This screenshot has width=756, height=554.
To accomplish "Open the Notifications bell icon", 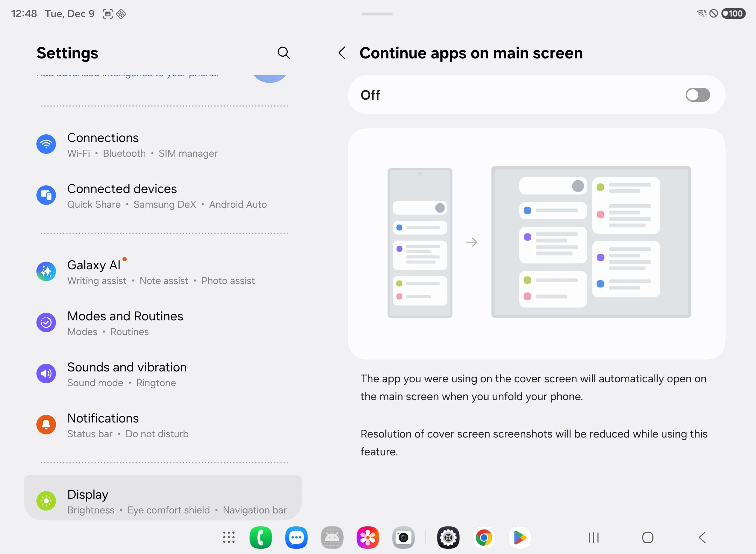I will pyautogui.click(x=46, y=425).
